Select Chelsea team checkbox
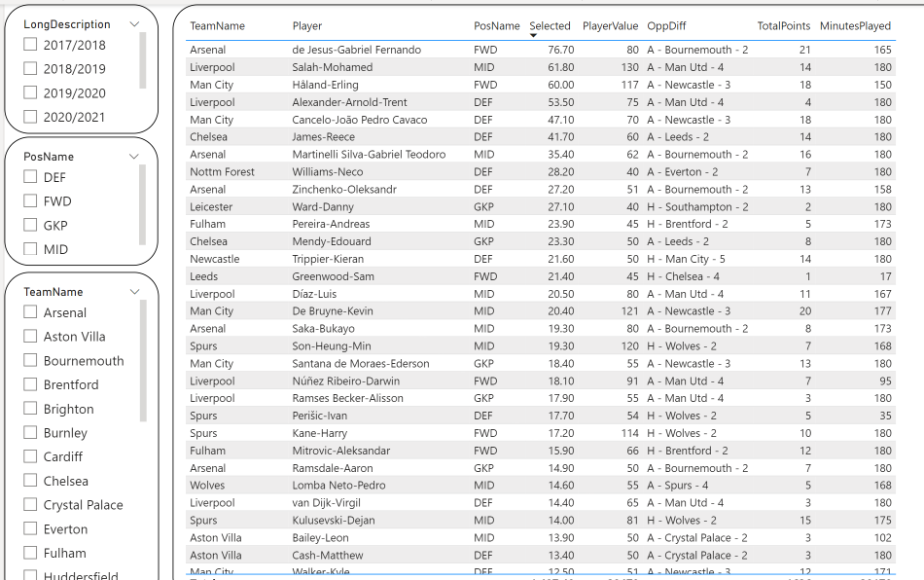The image size is (924, 580). click(x=30, y=481)
